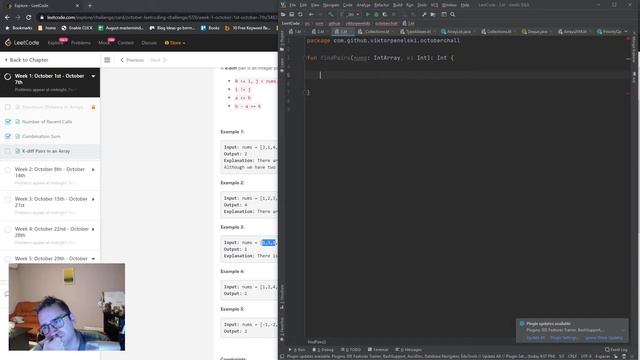Open the Combination Sum problem
Viewport: 640px width, 360px height.
click(41, 136)
